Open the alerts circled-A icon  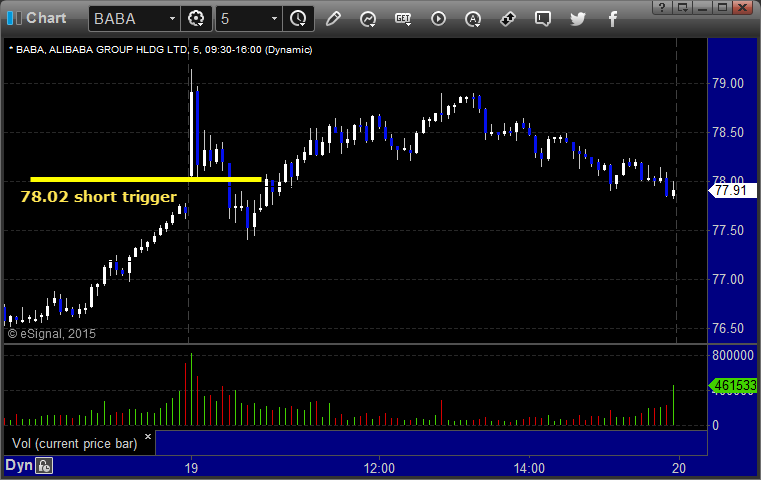(473, 19)
